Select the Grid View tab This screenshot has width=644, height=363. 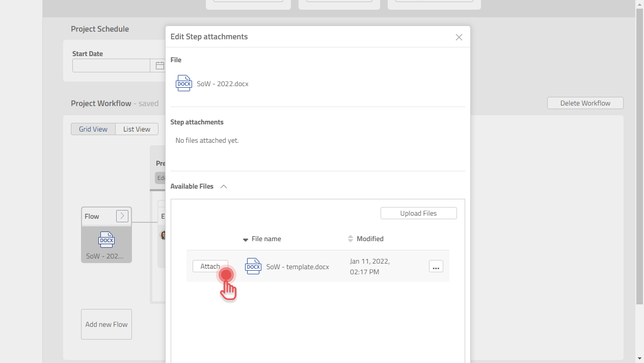point(93,129)
